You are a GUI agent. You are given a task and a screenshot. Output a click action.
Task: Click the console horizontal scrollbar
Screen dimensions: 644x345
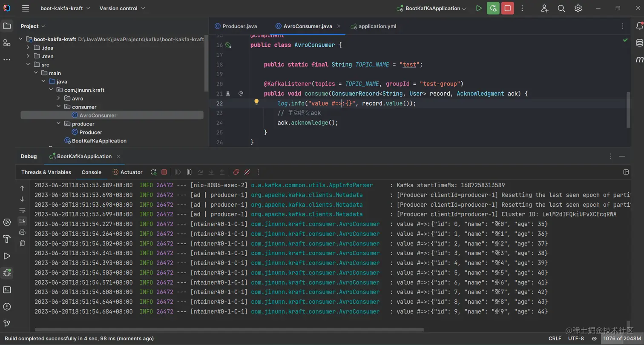(x=229, y=330)
